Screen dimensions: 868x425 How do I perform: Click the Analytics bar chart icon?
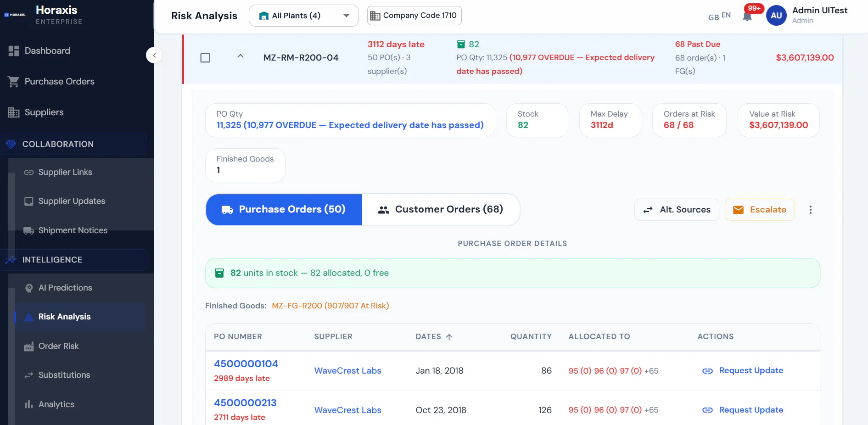28,404
